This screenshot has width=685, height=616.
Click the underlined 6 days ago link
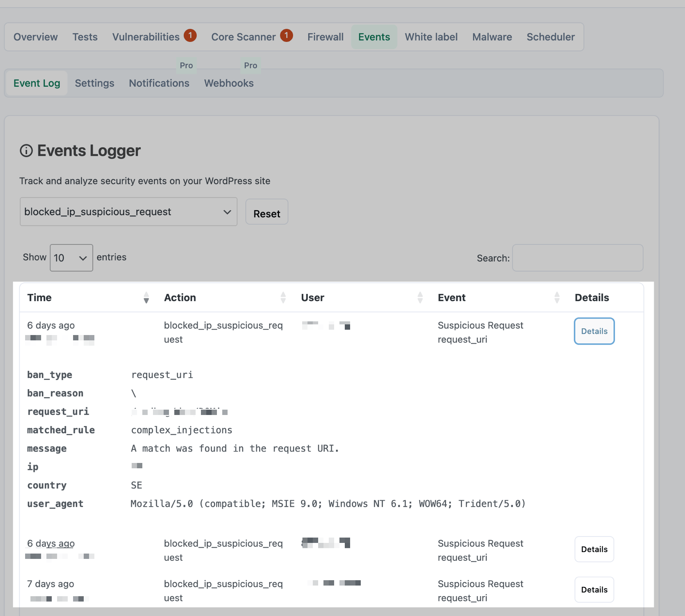point(50,543)
